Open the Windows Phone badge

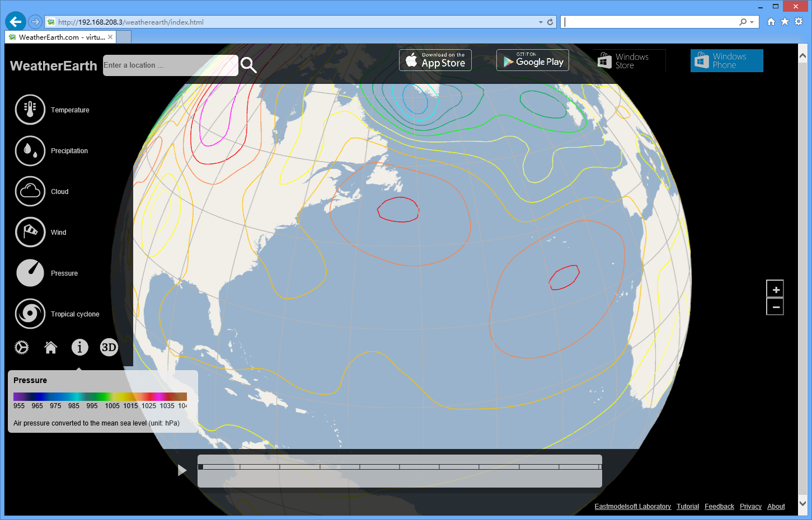(727, 60)
